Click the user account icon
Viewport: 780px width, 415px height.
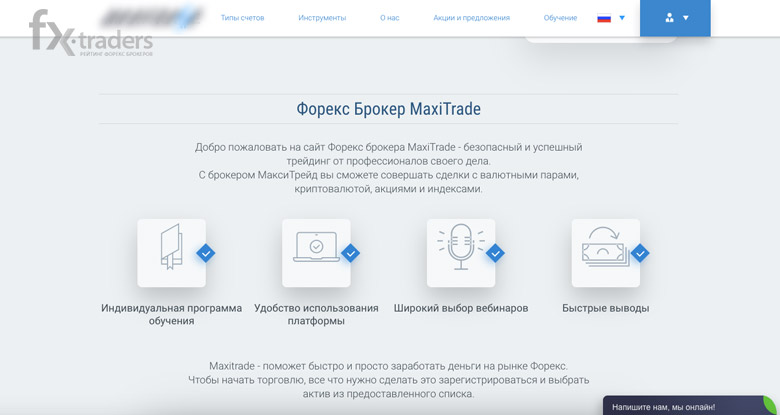pyautogui.click(x=669, y=18)
